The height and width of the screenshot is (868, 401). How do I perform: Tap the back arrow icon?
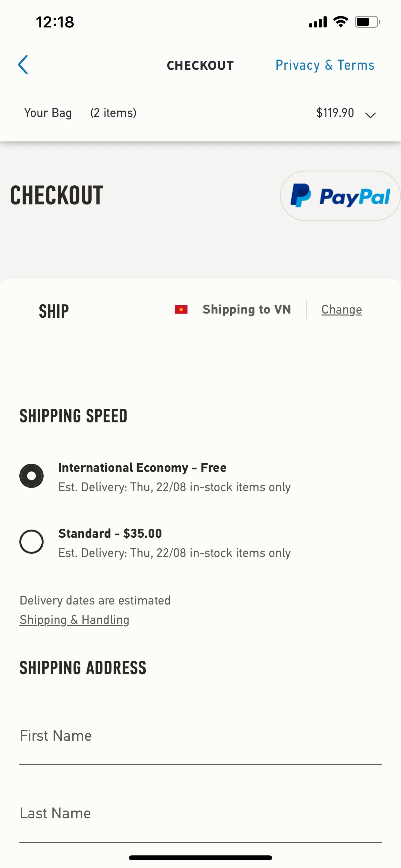click(x=23, y=65)
